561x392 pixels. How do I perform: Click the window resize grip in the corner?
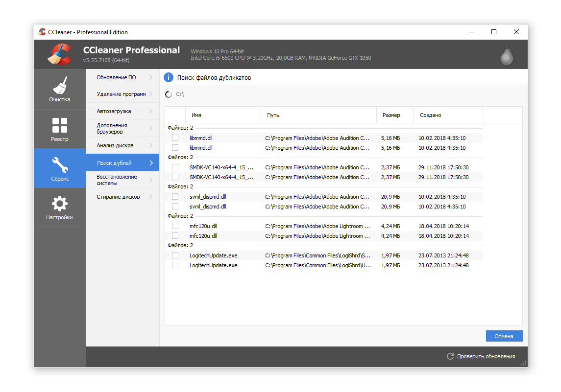(x=524, y=364)
